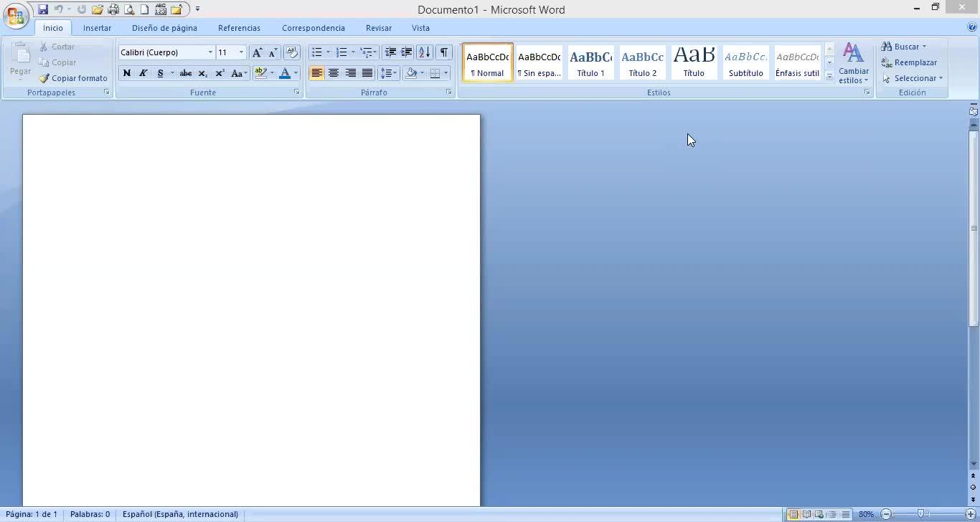Screen dimensions: 980x522
Task: Open the font size dropdown showing 11
Action: pos(241,52)
